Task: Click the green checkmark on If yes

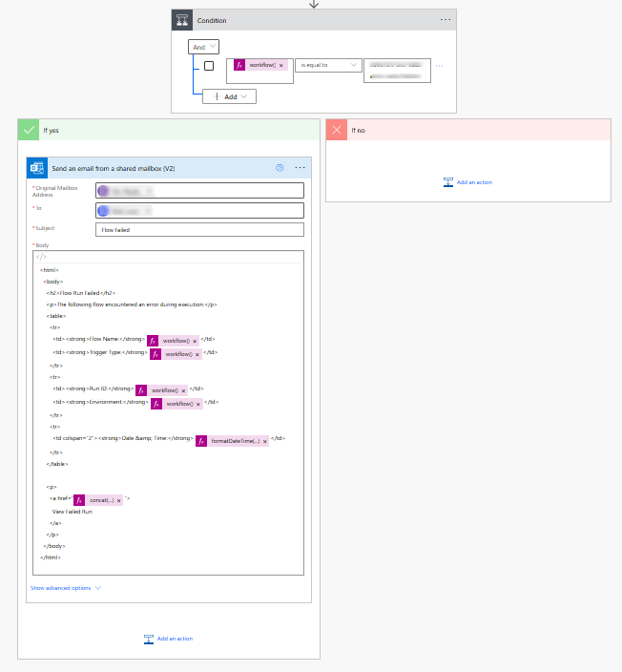Action: 30,130
